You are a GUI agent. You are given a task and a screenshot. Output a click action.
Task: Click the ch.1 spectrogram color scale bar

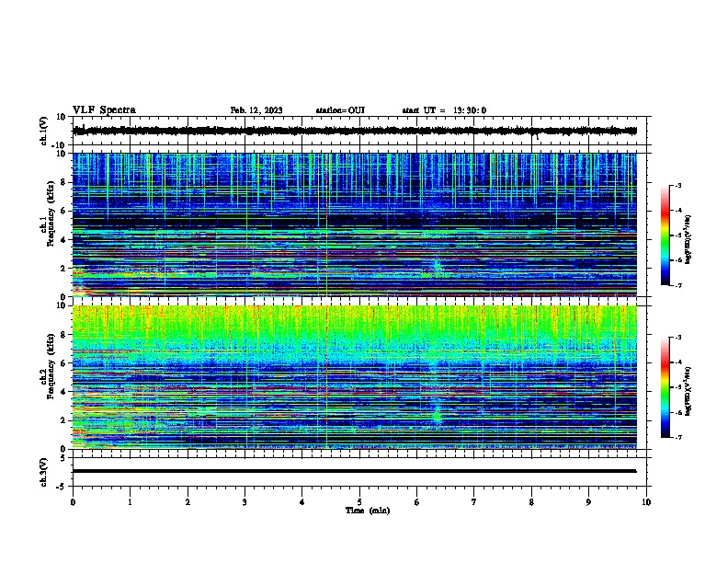(665, 236)
